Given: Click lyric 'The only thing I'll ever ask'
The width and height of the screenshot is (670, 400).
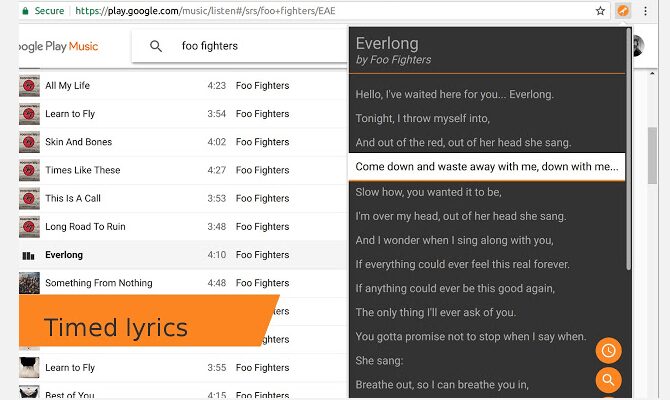Looking at the screenshot, I should (436, 312).
